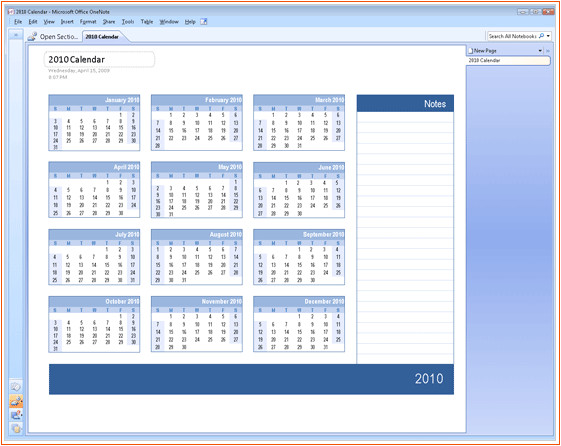This screenshot has height=446, width=561.
Task: Open the Help menu
Action: [190, 22]
